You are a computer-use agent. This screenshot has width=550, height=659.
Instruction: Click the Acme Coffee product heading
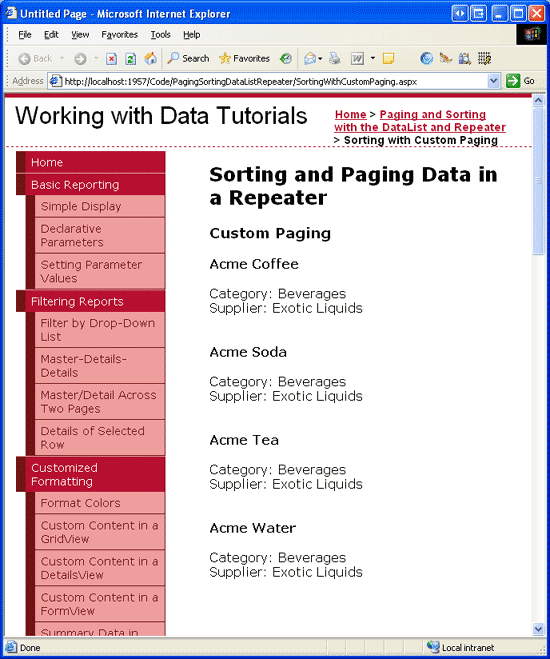click(254, 264)
